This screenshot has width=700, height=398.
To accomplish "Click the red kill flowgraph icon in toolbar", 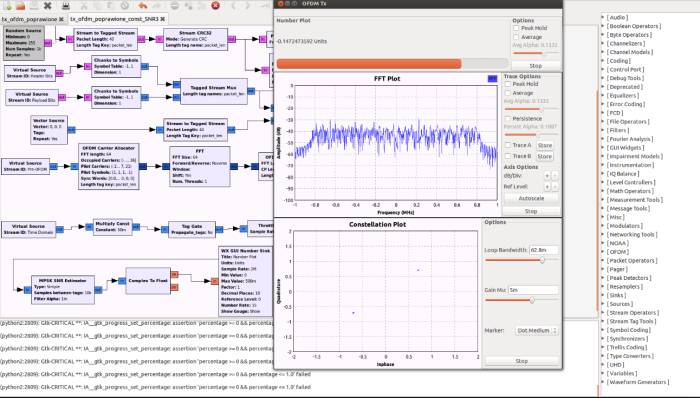I will click(x=215, y=6).
